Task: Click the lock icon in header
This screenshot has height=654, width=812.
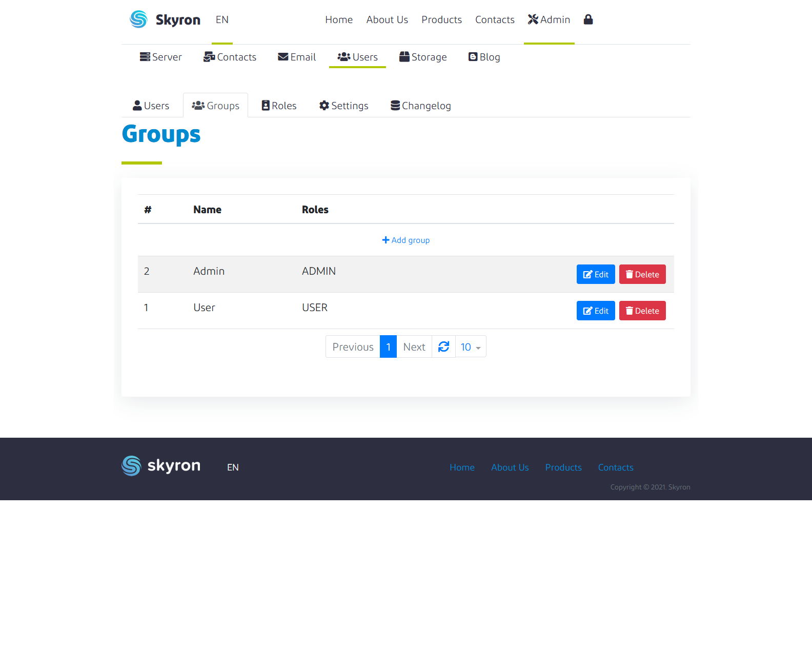Action: [588, 19]
